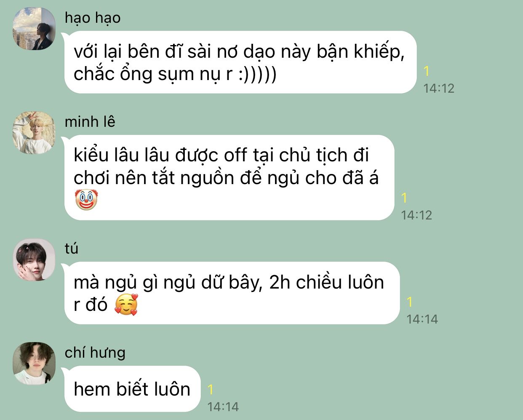The width and height of the screenshot is (523, 420).
Task: Tap the sender name minh lê
Action: tap(90, 122)
